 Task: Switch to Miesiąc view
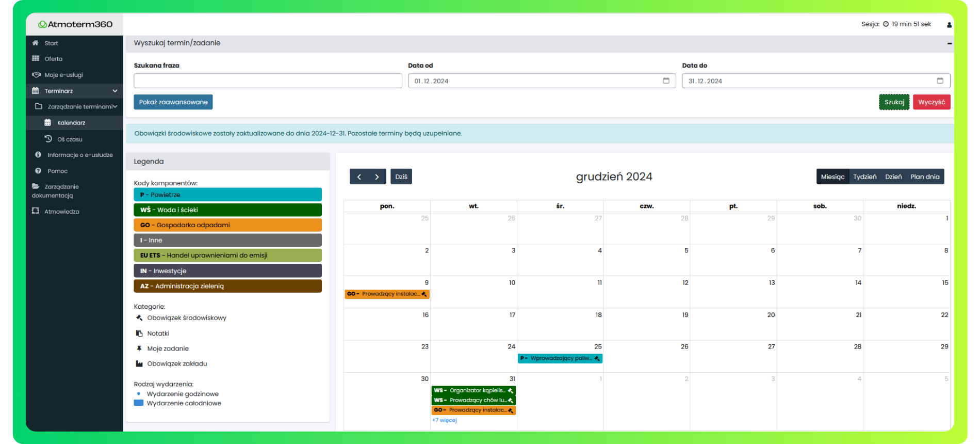pos(832,177)
